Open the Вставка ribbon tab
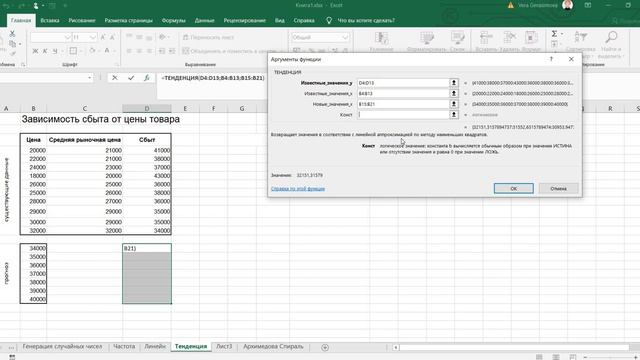 point(50,20)
